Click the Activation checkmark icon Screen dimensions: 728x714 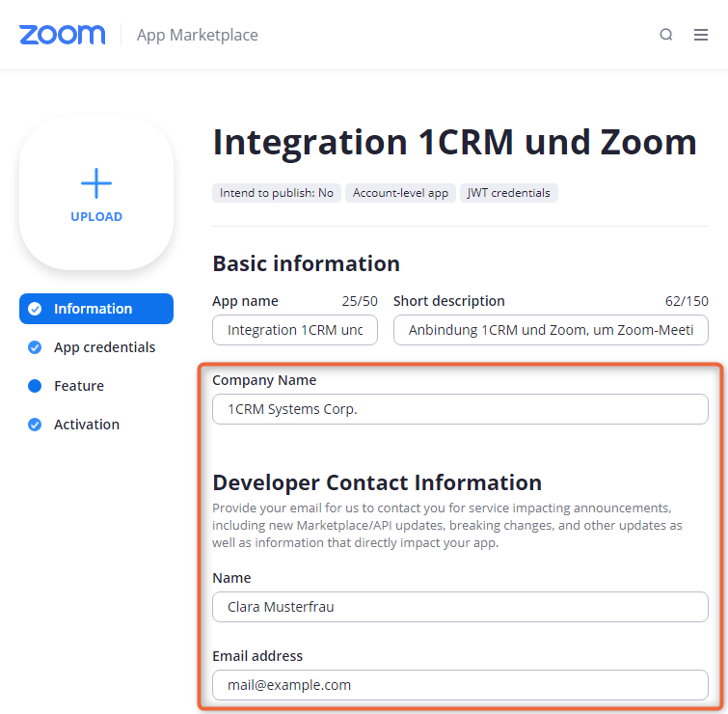35,425
